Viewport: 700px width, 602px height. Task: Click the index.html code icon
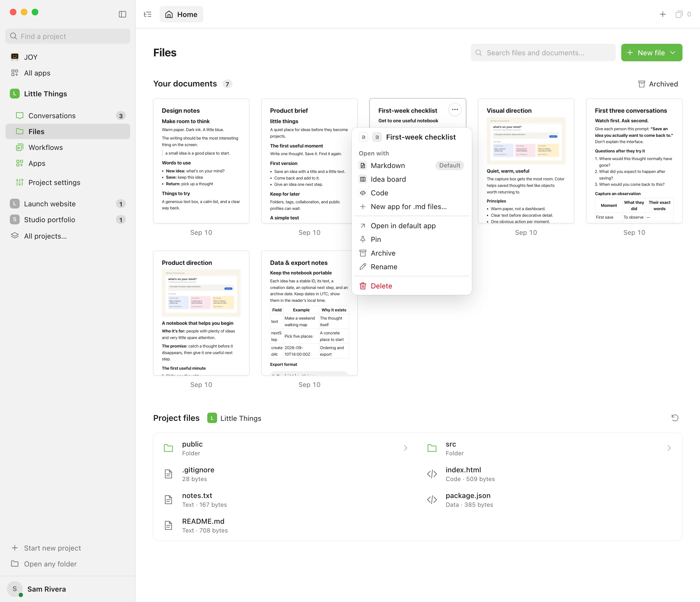[432, 474]
